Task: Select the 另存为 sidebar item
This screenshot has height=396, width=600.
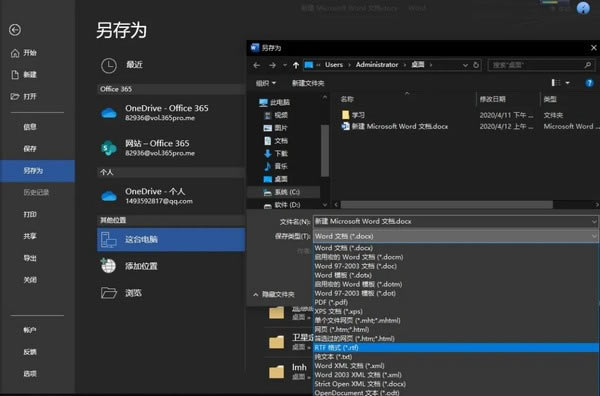Action: tap(37, 171)
